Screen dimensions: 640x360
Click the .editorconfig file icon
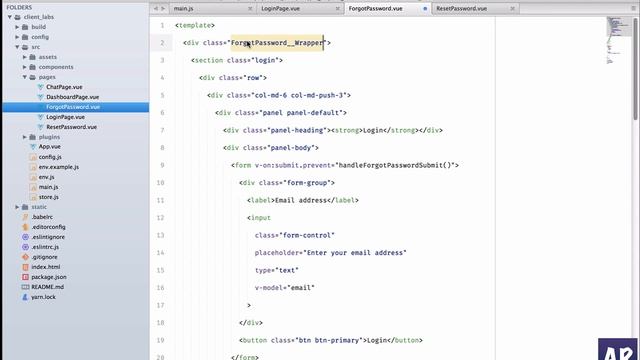click(x=25, y=227)
